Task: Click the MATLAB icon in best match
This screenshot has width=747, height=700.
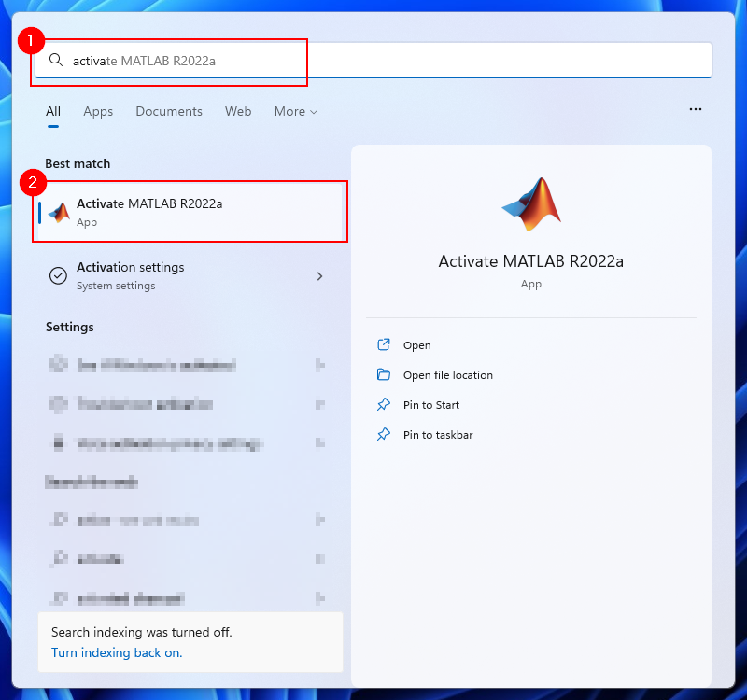Action: click(x=60, y=213)
